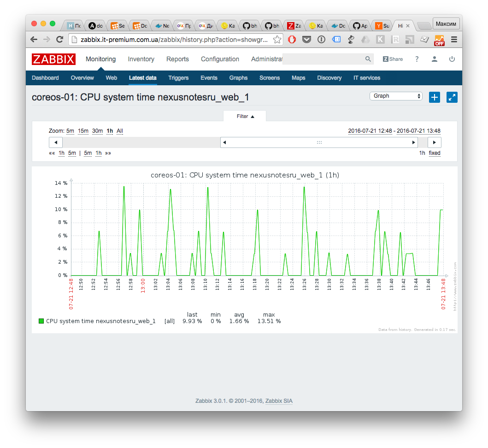The height and width of the screenshot is (448, 488).
Task: Click the browser address bar
Action: 174,40
